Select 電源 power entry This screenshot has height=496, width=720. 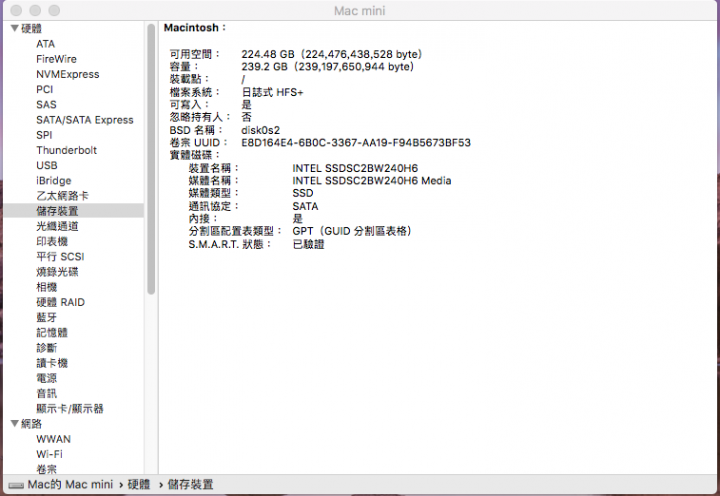coord(47,378)
